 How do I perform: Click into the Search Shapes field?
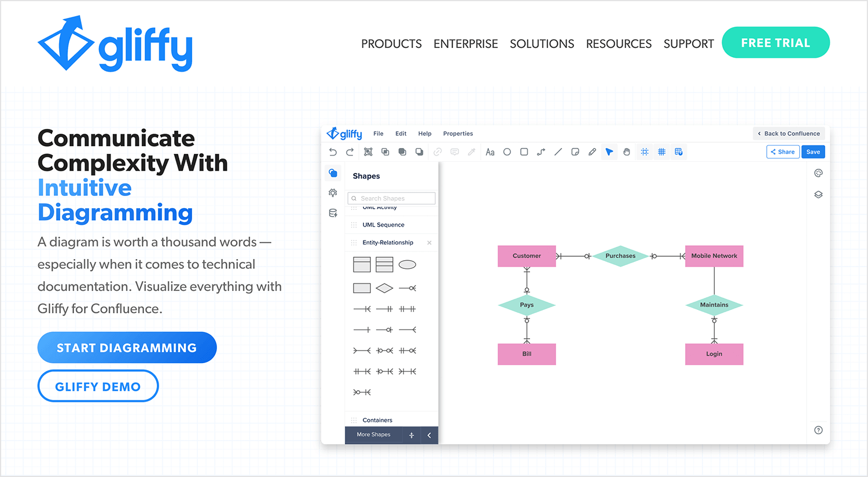pyautogui.click(x=392, y=198)
